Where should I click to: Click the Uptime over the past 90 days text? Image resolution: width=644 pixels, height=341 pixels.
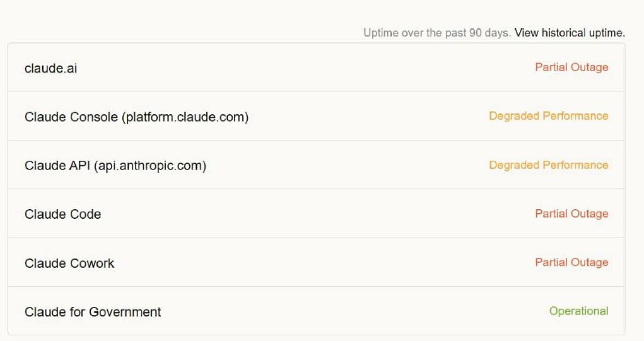click(x=437, y=33)
